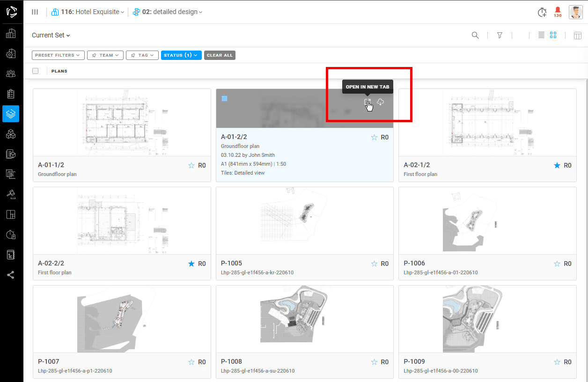The width and height of the screenshot is (588, 382).
Task: Expand the Preset Filters dropdown
Action: point(59,55)
